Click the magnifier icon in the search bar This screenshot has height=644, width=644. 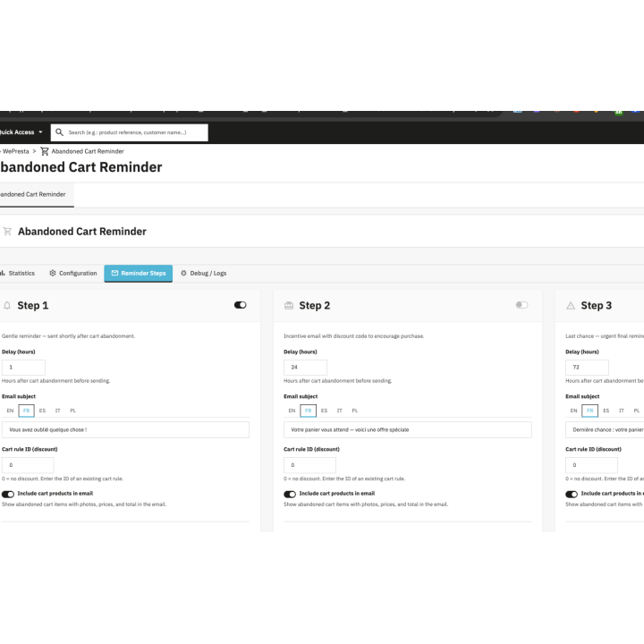point(59,132)
